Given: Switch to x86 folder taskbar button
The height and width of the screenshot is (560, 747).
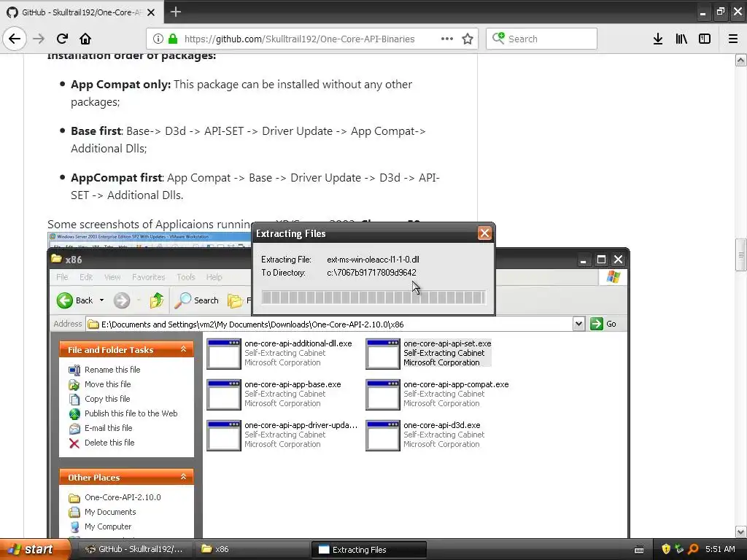Looking at the screenshot, I should (x=252, y=549).
